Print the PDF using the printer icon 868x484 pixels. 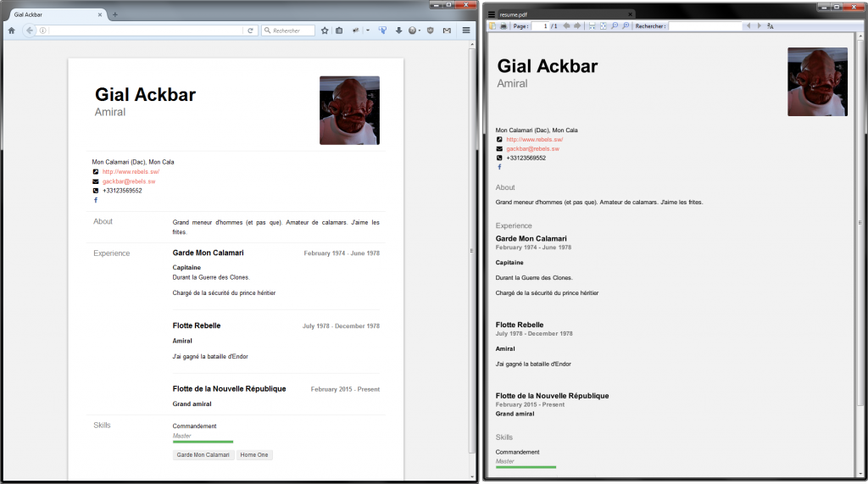pos(504,26)
